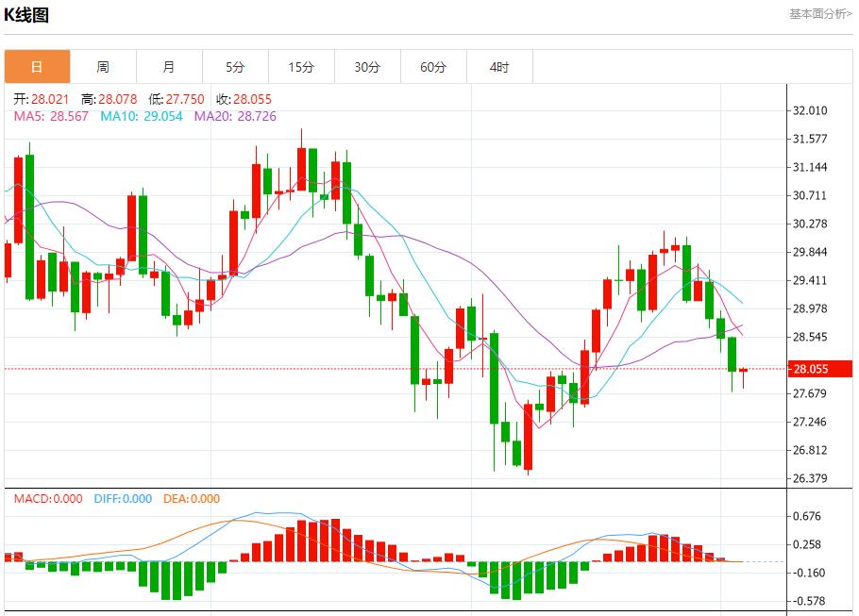859x616 pixels.
Task: Click the DEA value label
Action: pyautogui.click(x=194, y=499)
